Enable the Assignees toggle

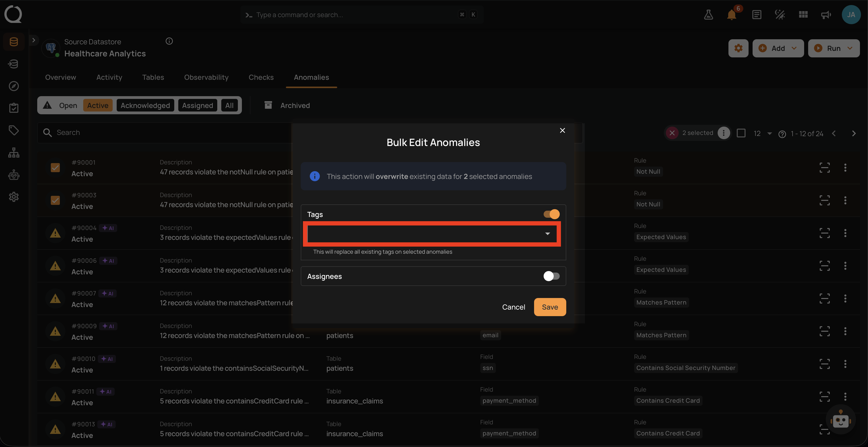click(x=551, y=276)
